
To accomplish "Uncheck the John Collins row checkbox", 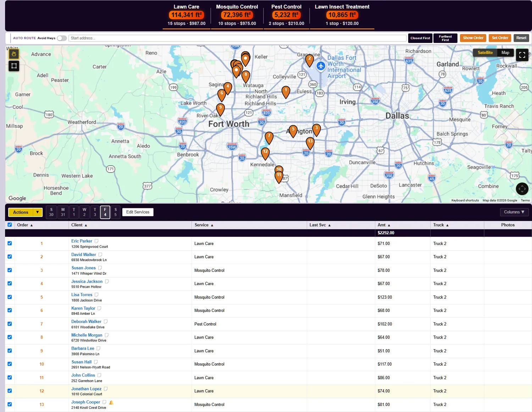I will pyautogui.click(x=10, y=378).
